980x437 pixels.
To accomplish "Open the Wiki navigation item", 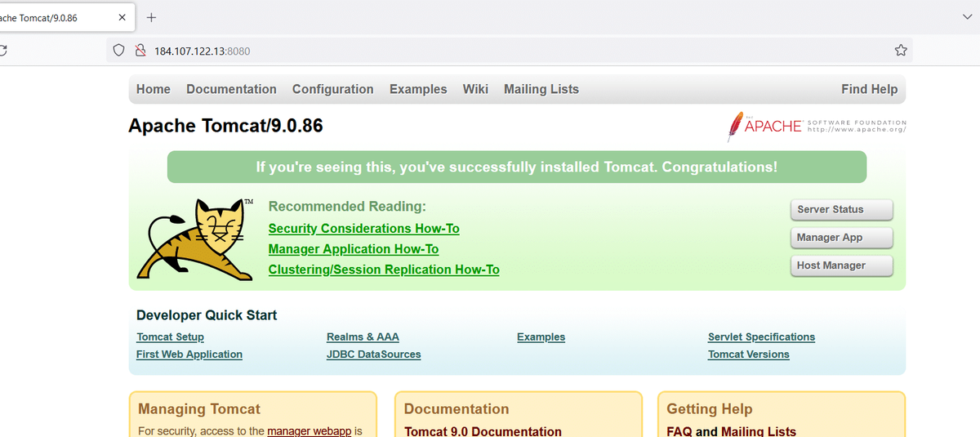I will click(475, 89).
